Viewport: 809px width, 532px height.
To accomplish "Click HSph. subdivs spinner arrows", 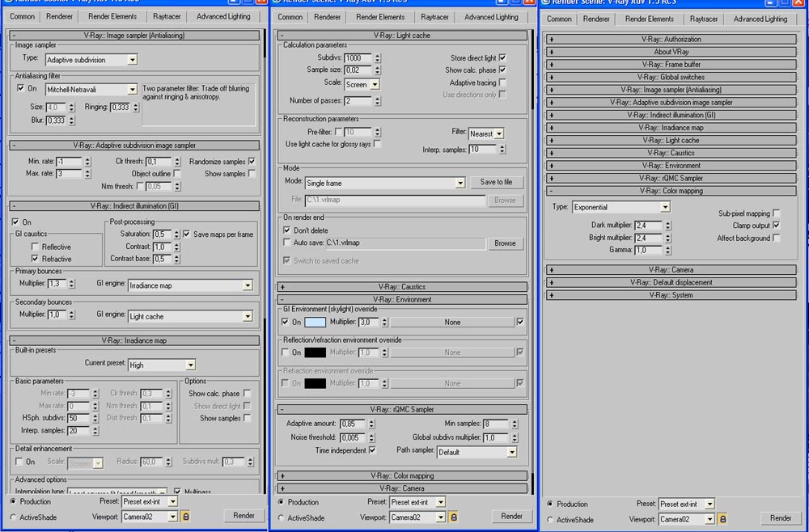I will pyautogui.click(x=95, y=418).
